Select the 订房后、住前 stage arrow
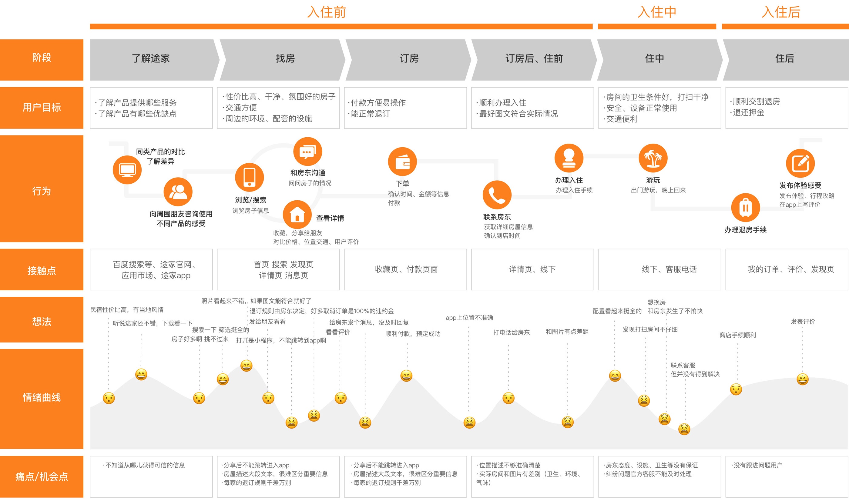The height and width of the screenshot is (504, 849). tap(534, 59)
